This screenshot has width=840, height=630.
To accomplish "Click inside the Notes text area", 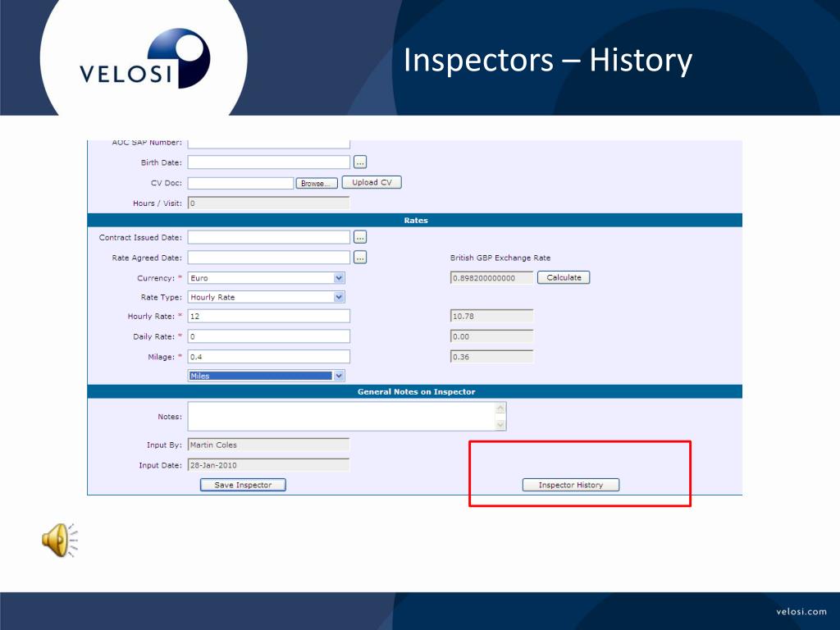I will 341,416.
